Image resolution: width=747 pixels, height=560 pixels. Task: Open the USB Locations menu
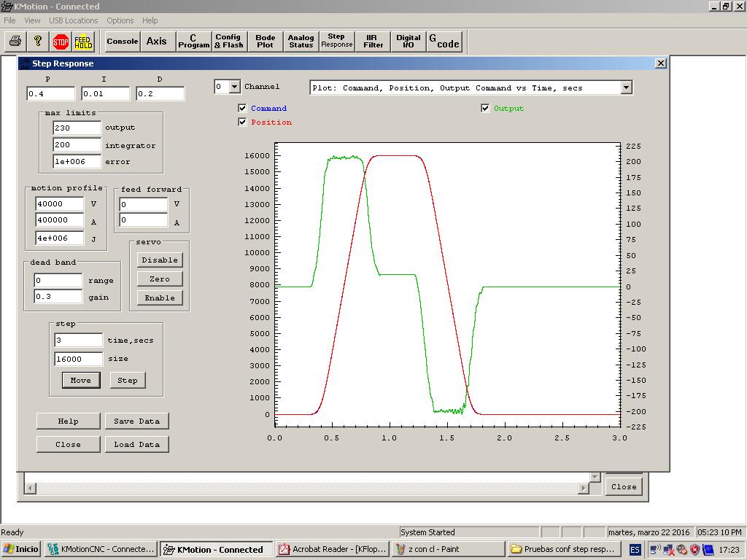(x=73, y=20)
